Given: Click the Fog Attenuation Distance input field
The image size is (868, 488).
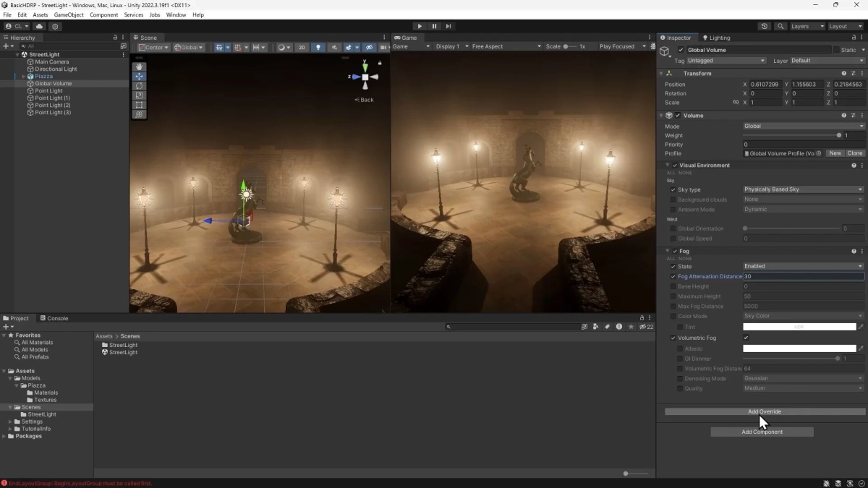Looking at the screenshot, I should [804, 276].
